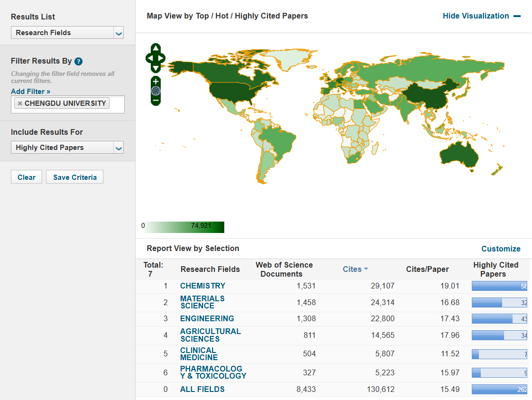The height and width of the screenshot is (400, 532).
Task: Remove the CHENGDU UNIVERSITY filter tag
Action: tap(20, 103)
